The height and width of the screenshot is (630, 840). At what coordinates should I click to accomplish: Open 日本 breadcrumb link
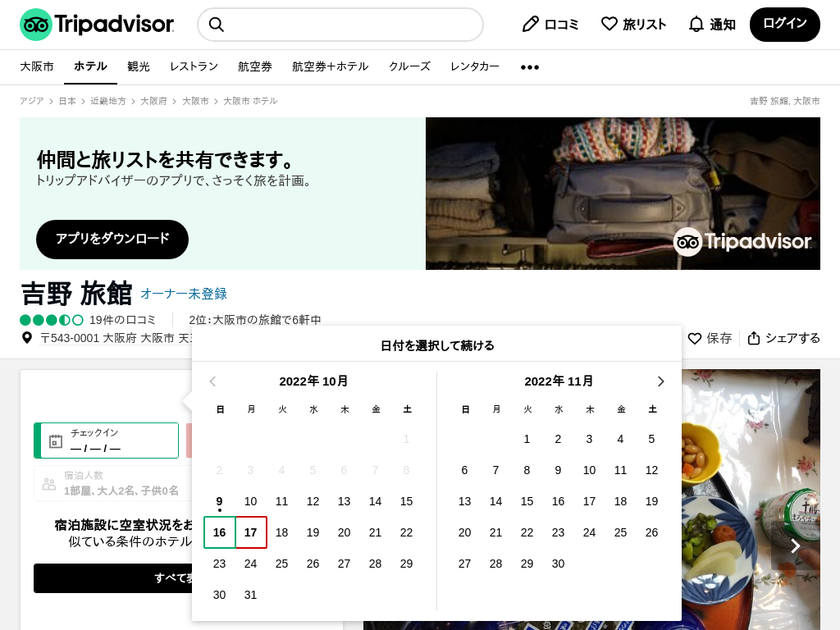[x=67, y=101]
